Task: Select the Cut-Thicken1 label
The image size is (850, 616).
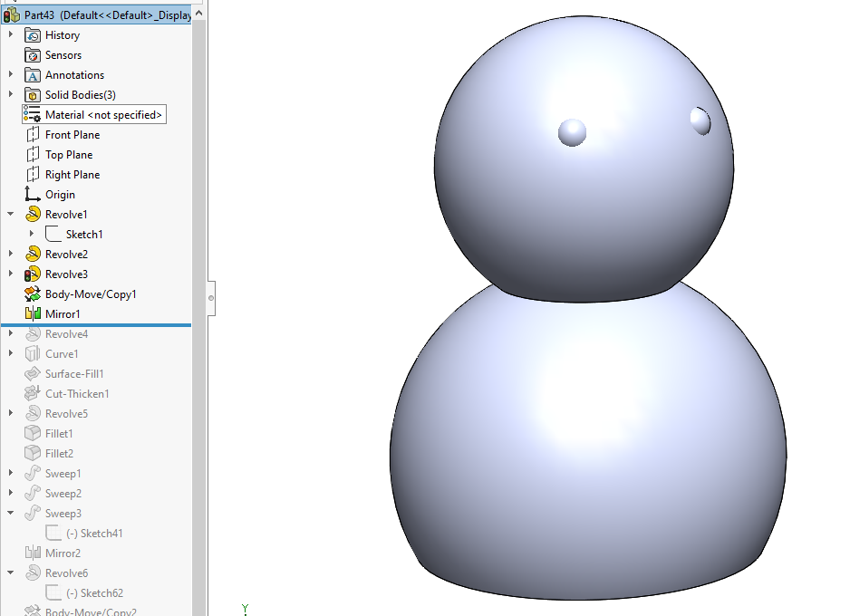Action: [x=77, y=394]
